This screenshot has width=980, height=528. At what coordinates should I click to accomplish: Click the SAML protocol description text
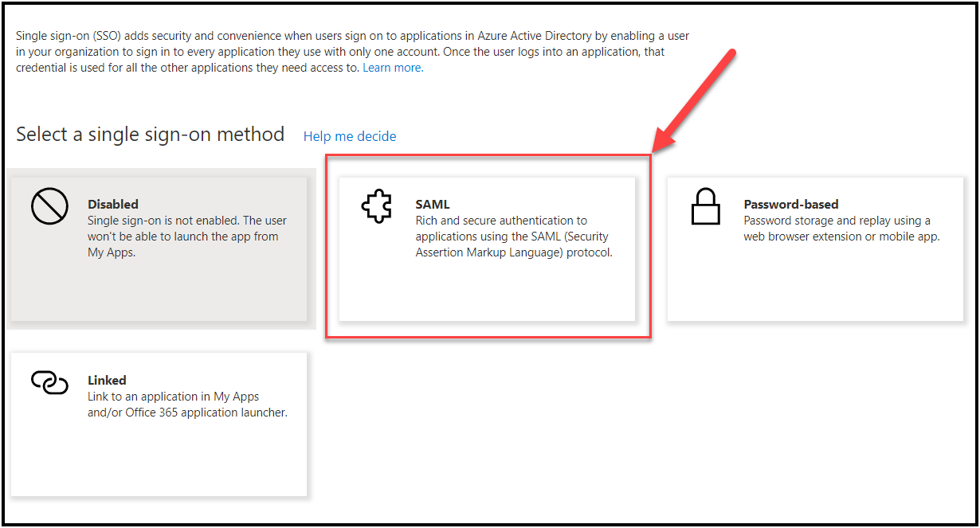click(513, 237)
